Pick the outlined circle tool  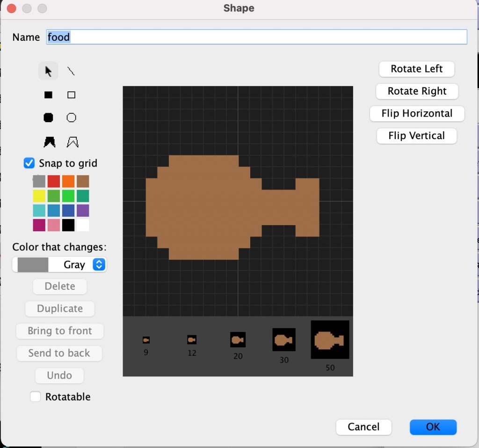(71, 118)
